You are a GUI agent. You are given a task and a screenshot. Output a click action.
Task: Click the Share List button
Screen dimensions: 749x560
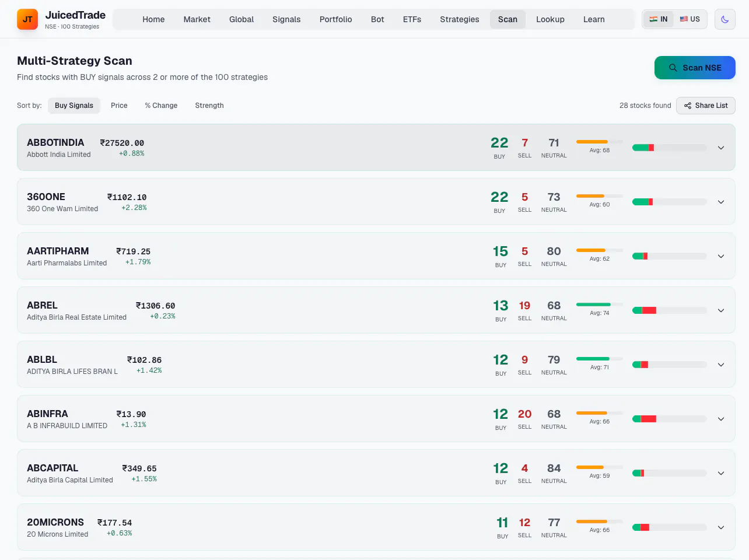coord(706,106)
